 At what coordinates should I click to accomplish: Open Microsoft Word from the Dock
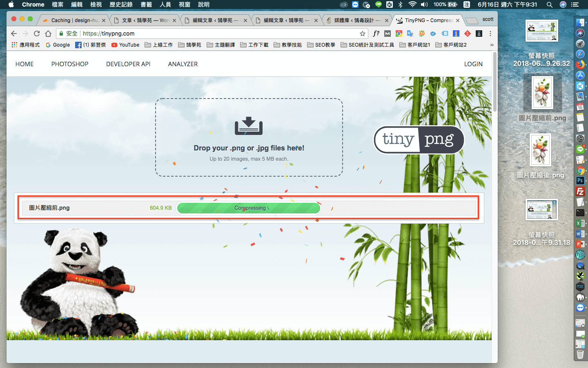tap(580, 234)
